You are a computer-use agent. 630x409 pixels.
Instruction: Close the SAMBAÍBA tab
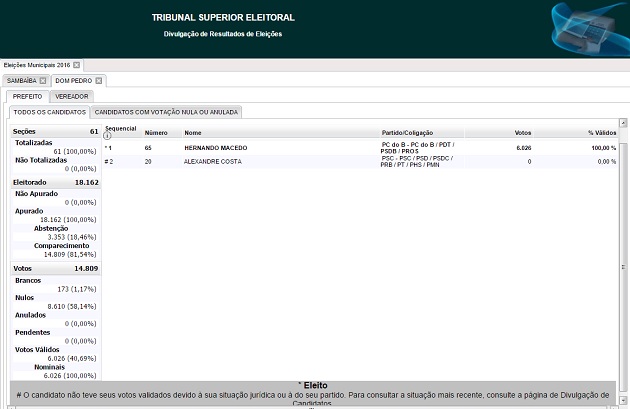[x=43, y=80]
